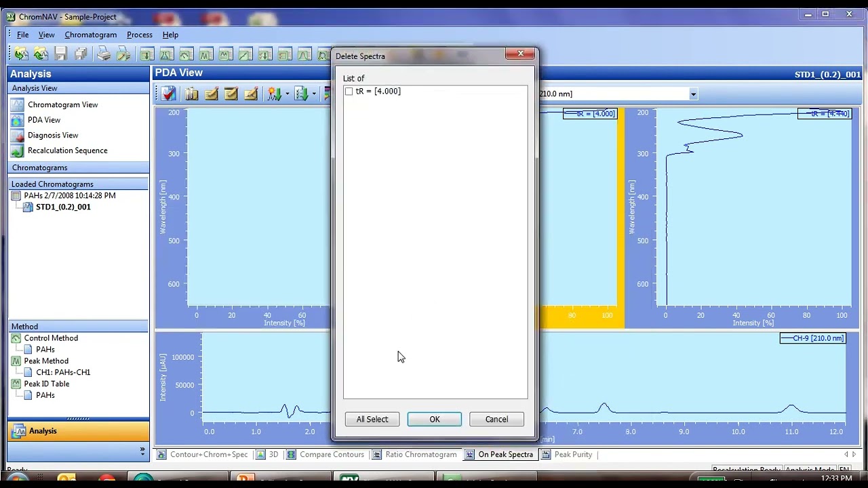
Task: Collapse the Method section header
Action: [79, 327]
